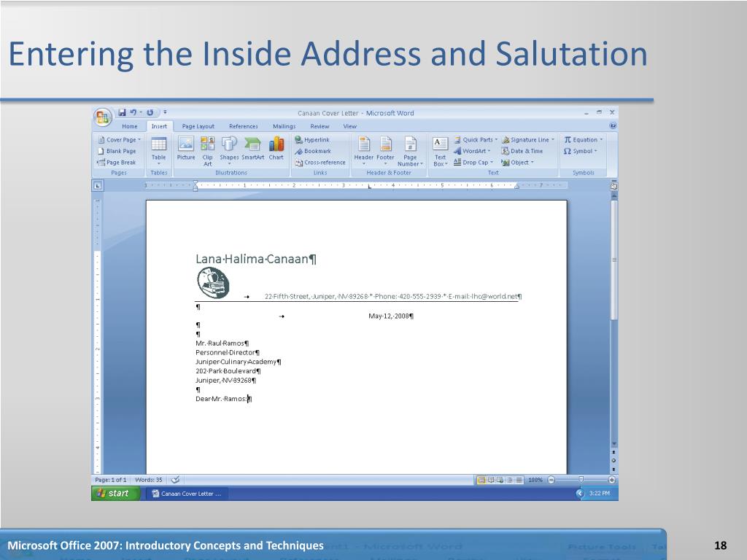The image size is (747, 560).
Task: Insert a Hyperlink
Action: coord(312,139)
